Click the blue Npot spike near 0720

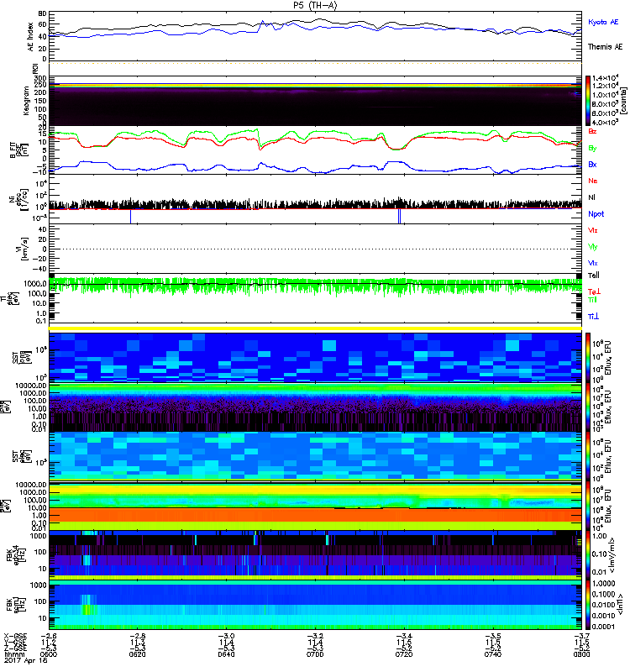pyautogui.click(x=399, y=216)
